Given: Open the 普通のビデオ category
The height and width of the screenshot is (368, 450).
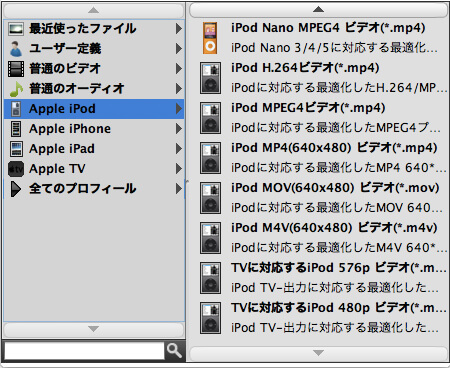Looking at the screenshot, I should point(94,69).
